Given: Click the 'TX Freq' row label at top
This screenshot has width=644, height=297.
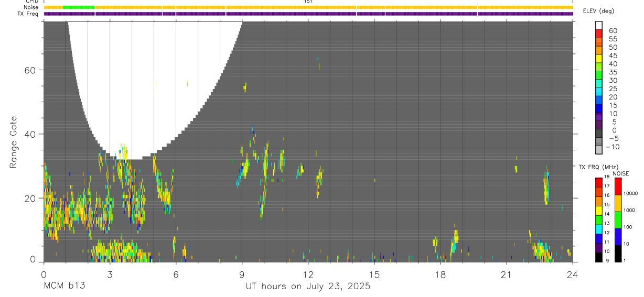Looking at the screenshot, I should [28, 14].
